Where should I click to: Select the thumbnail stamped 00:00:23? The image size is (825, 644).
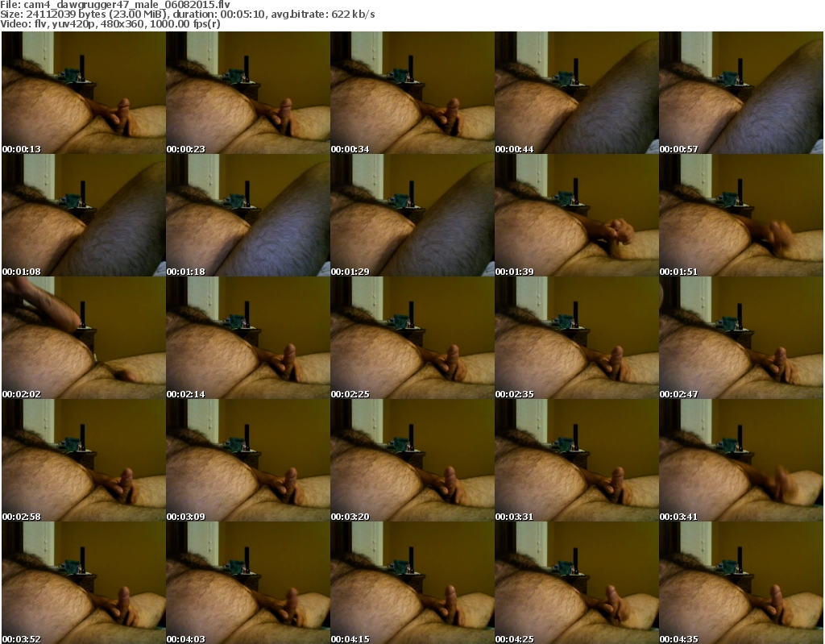pos(248,93)
